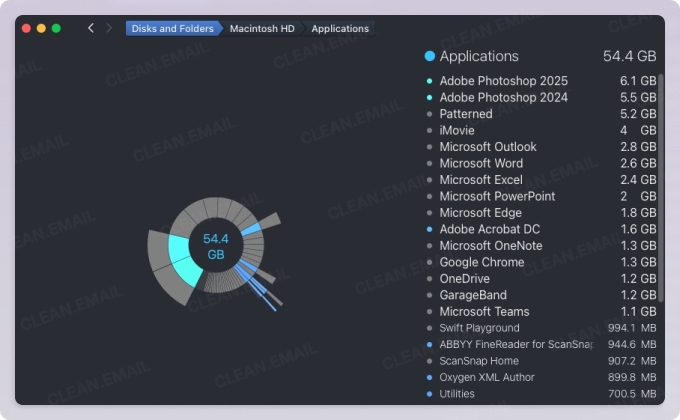Open Disks and Folders breadcrumb

[173, 29]
